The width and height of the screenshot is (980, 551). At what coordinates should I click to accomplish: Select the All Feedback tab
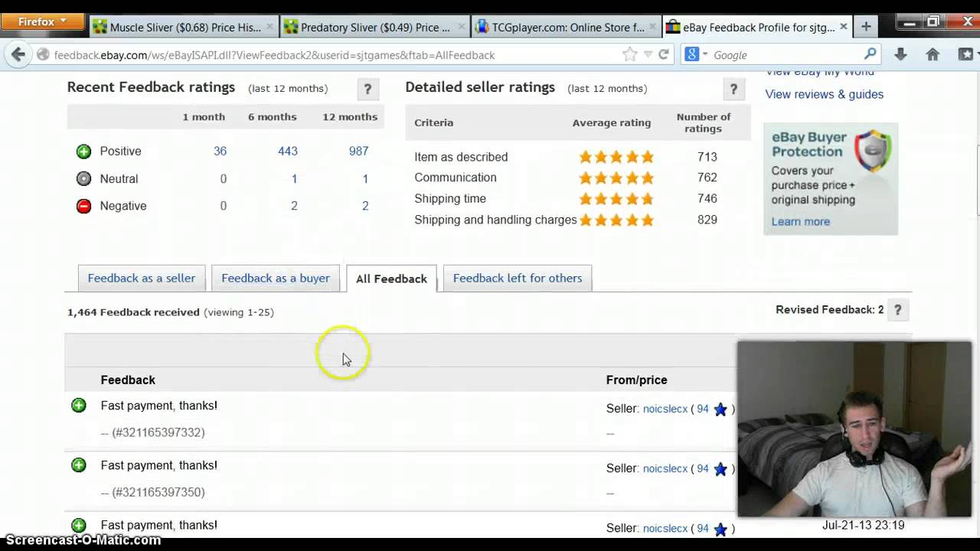pyautogui.click(x=391, y=279)
